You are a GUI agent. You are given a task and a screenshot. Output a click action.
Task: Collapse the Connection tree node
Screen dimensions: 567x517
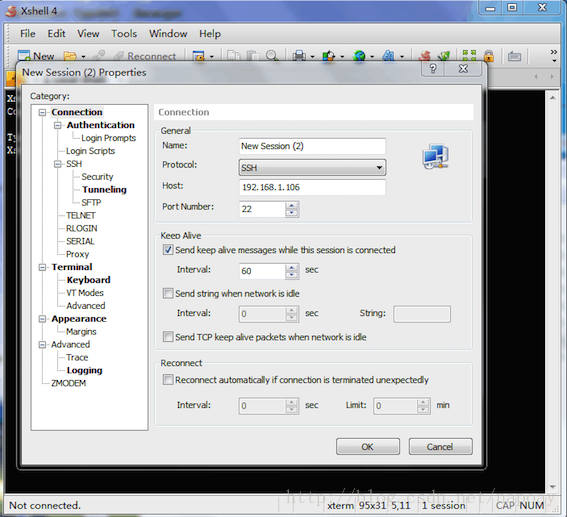click(42, 112)
